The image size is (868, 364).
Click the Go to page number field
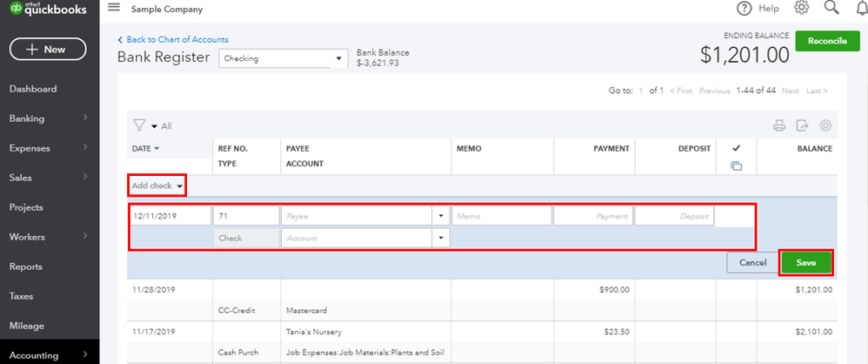[641, 91]
